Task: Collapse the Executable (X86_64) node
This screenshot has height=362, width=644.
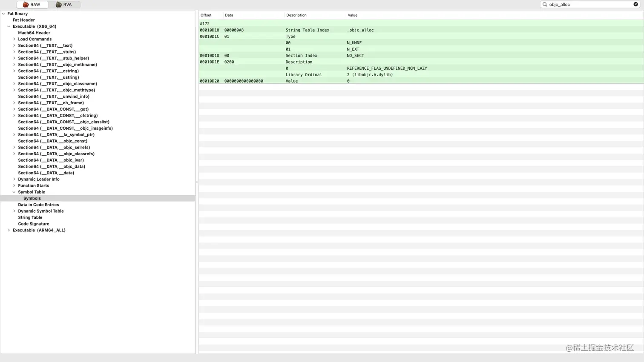Action: click(9, 26)
